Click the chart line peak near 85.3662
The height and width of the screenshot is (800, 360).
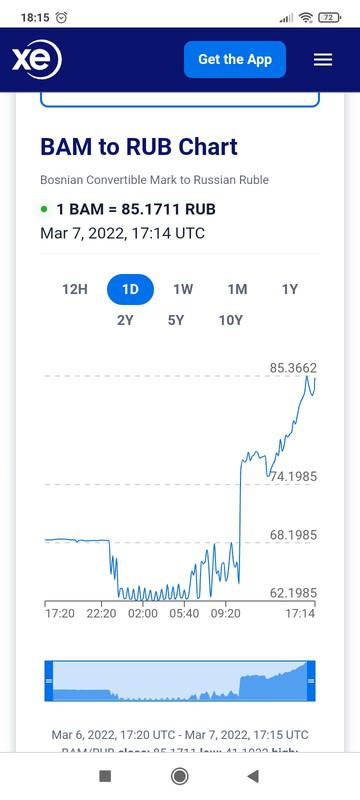coord(307,376)
